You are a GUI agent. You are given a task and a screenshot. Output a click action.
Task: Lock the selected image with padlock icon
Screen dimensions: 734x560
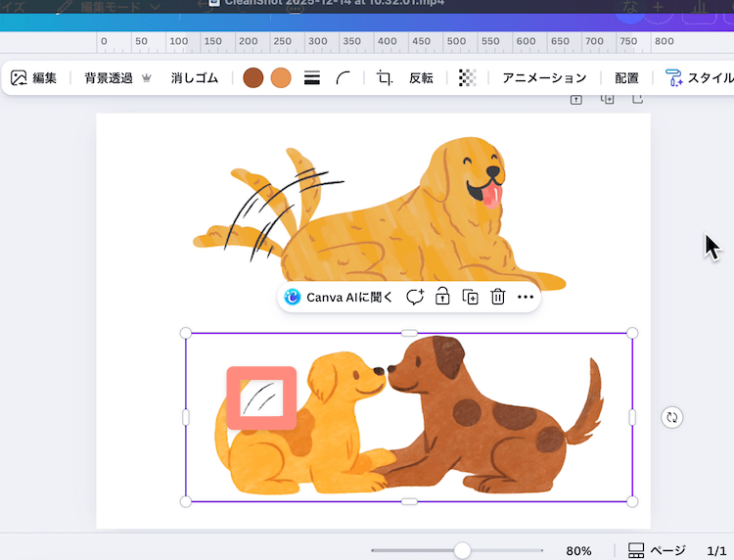tap(442, 297)
